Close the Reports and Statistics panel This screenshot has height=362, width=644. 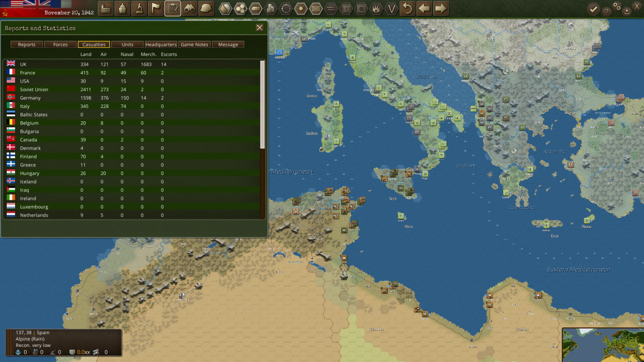click(259, 28)
